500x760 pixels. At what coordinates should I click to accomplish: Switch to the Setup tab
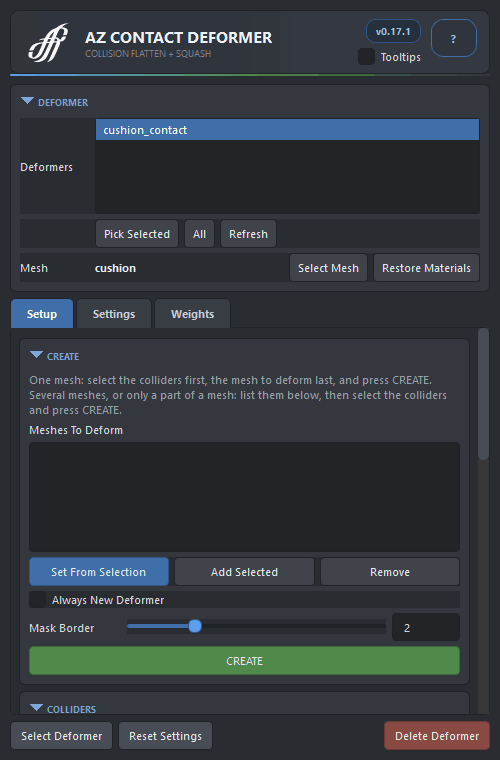coord(42,314)
